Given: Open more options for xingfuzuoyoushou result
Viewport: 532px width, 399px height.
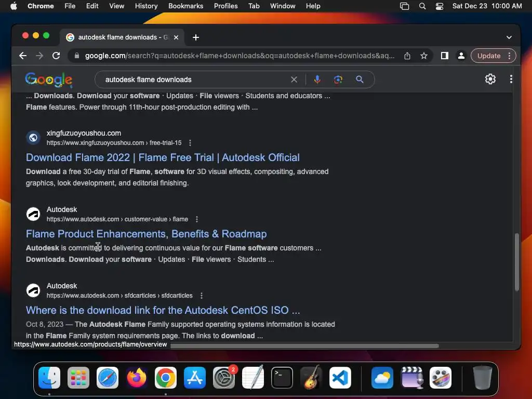Looking at the screenshot, I should click(190, 143).
